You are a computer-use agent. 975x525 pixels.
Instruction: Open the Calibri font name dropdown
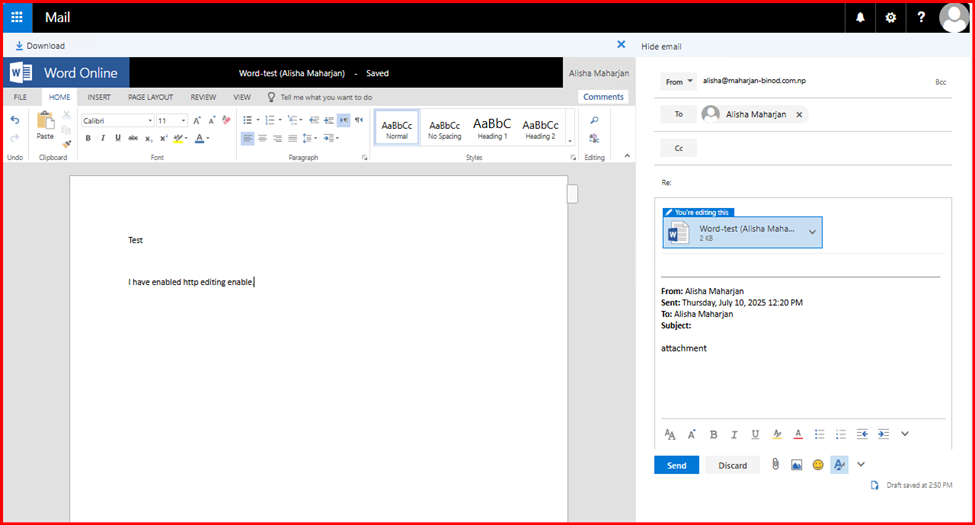coord(115,120)
